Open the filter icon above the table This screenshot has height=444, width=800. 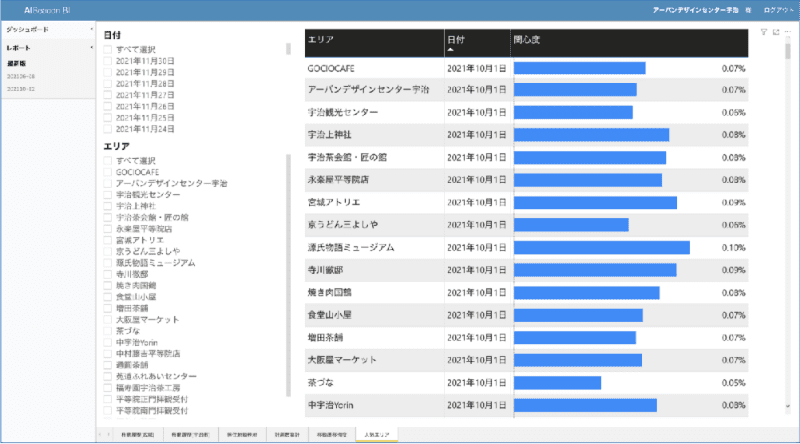pyautogui.click(x=764, y=32)
